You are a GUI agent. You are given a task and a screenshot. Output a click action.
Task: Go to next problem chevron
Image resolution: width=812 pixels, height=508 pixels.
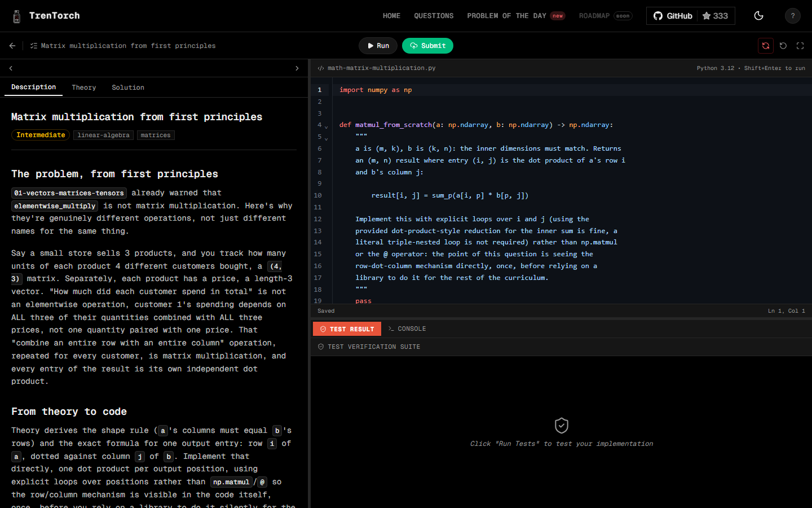click(x=297, y=68)
